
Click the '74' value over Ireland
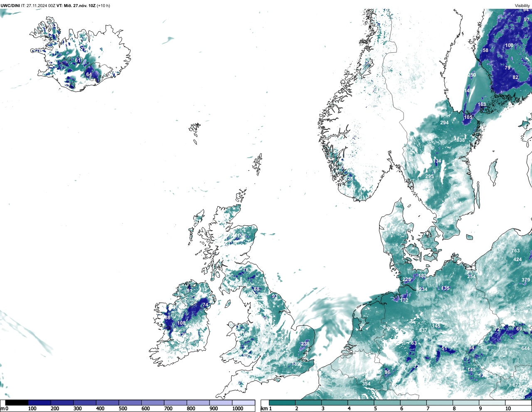point(205,305)
